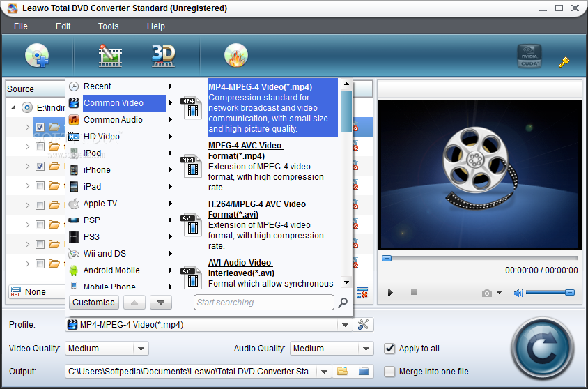Uncheck Apply to all
The image size is (588, 389).
click(389, 349)
